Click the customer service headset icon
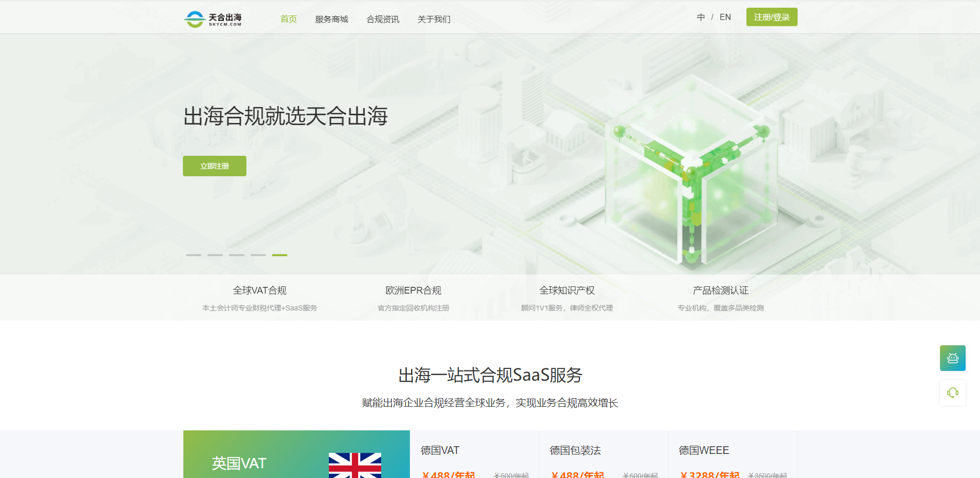Image resolution: width=980 pixels, height=478 pixels. pos(952,392)
